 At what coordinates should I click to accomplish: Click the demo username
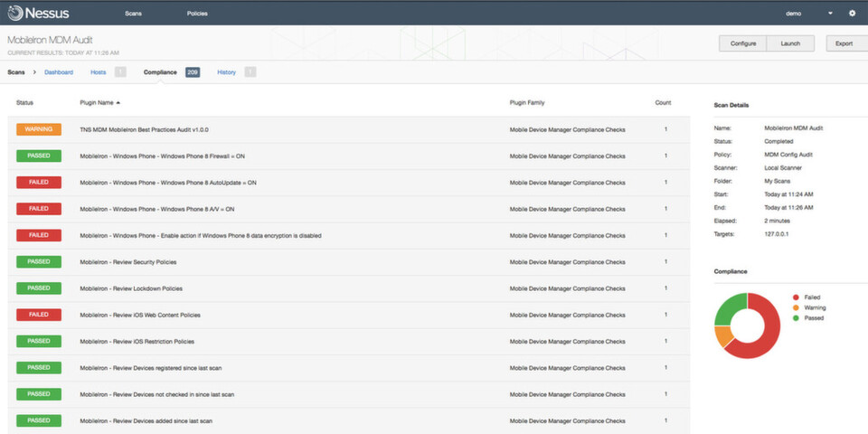(x=793, y=14)
